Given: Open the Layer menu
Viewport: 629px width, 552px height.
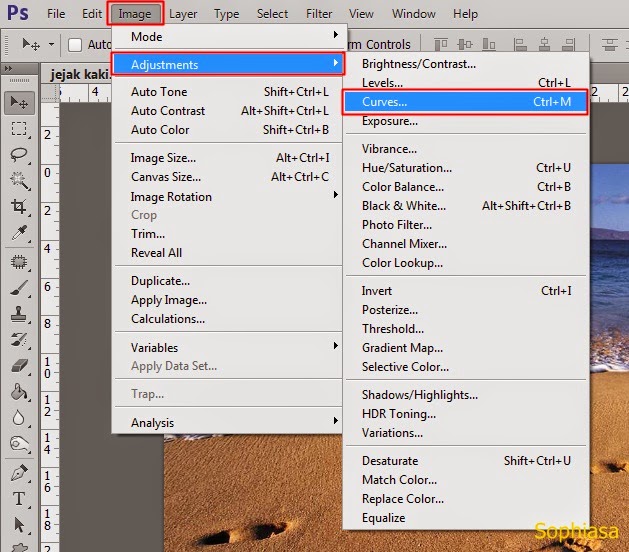Looking at the screenshot, I should point(183,14).
